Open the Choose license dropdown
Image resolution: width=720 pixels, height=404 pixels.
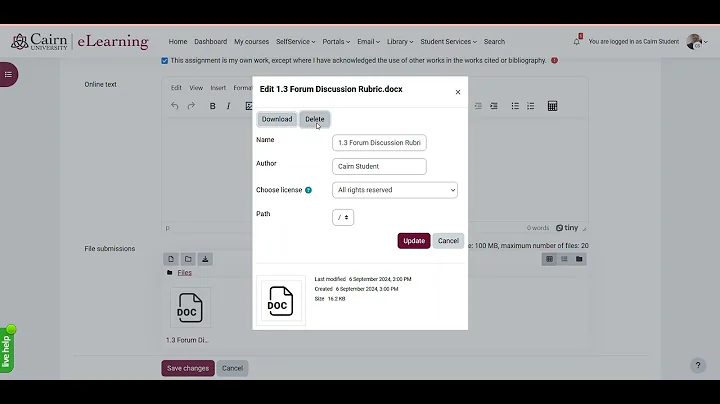395,190
